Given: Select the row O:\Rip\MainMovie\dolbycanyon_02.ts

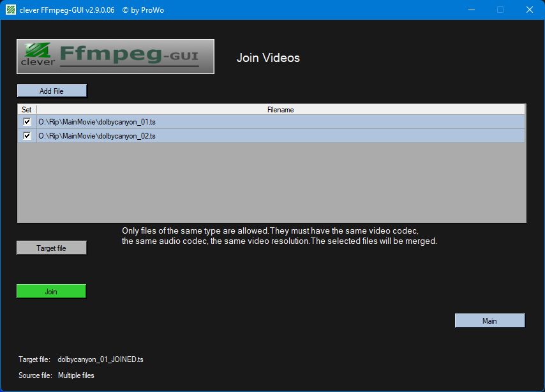Looking at the screenshot, I should 271,135.
